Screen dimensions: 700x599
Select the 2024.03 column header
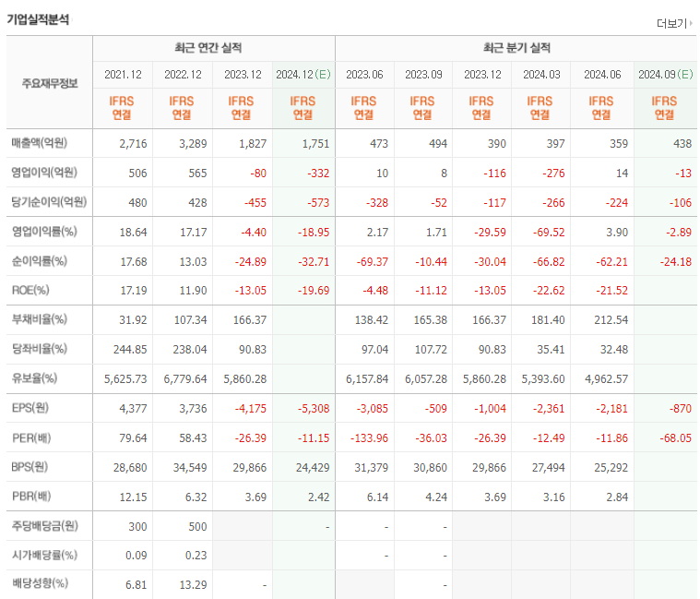click(x=541, y=75)
